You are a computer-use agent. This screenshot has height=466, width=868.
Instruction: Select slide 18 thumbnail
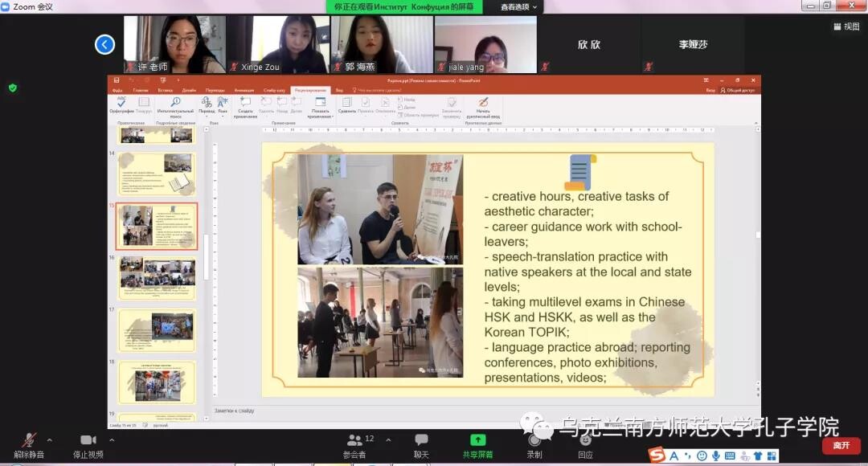point(157,382)
